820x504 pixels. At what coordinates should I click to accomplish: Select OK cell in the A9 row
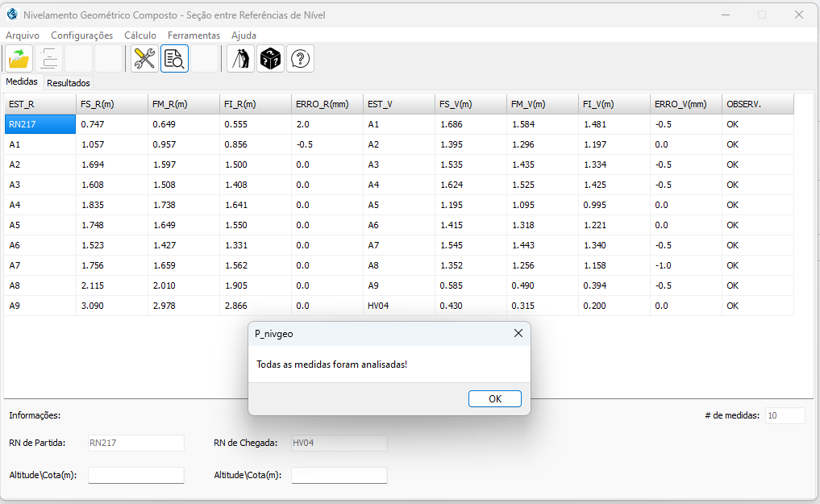point(758,306)
